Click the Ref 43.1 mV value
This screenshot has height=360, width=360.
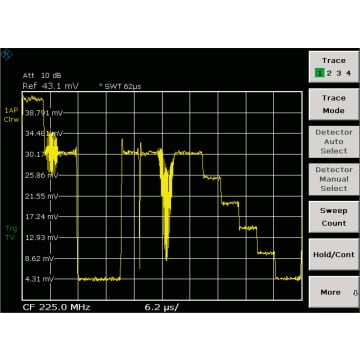click(50, 86)
